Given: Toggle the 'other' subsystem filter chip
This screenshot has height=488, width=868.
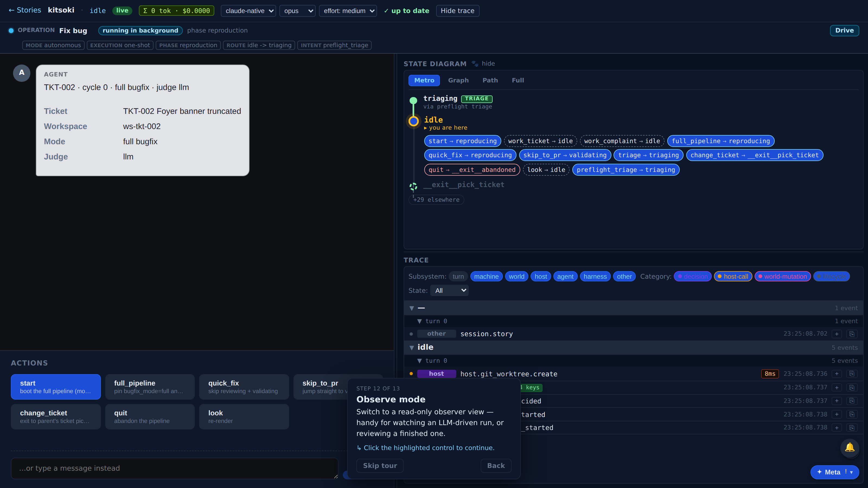Looking at the screenshot, I should coord(624,277).
